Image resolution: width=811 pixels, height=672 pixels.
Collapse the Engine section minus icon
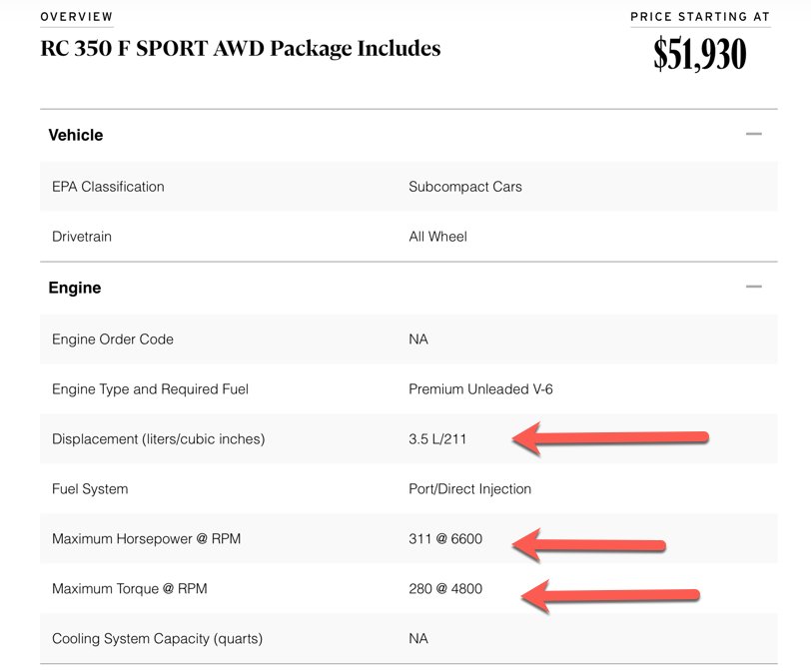[x=754, y=287]
